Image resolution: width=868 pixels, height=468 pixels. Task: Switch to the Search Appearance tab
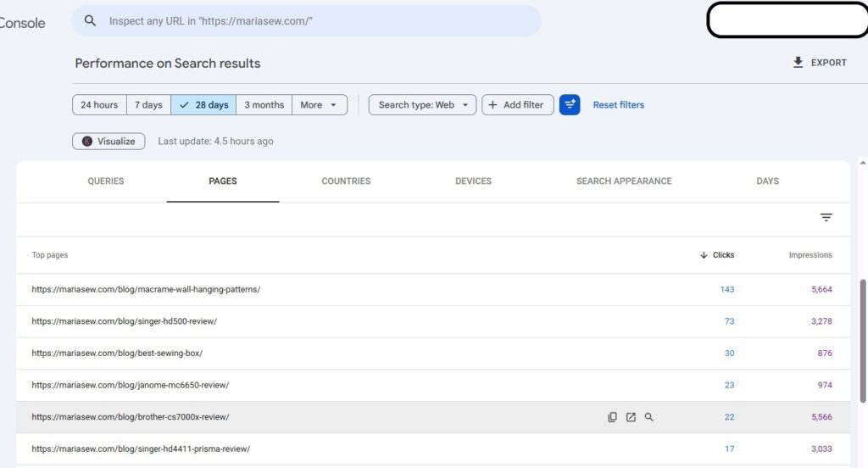[624, 181]
